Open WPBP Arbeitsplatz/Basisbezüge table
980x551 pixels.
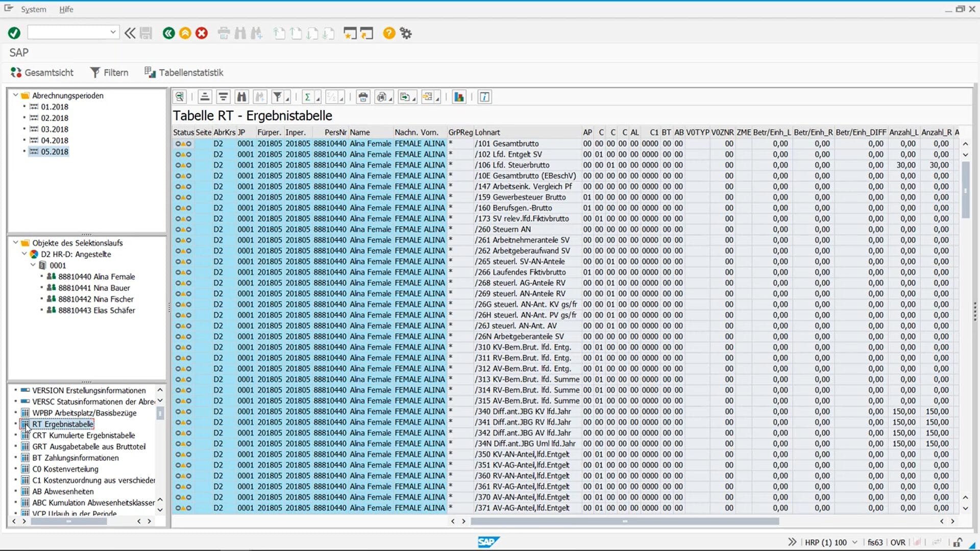click(x=84, y=413)
